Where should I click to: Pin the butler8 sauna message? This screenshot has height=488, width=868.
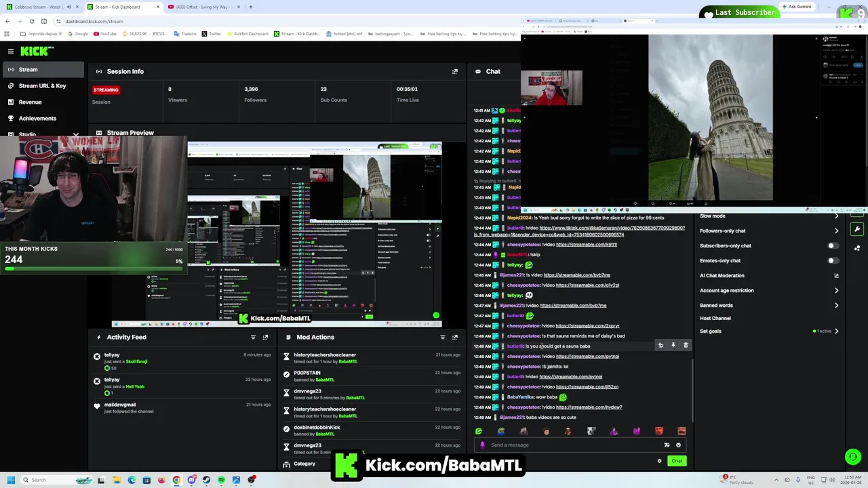(x=673, y=345)
